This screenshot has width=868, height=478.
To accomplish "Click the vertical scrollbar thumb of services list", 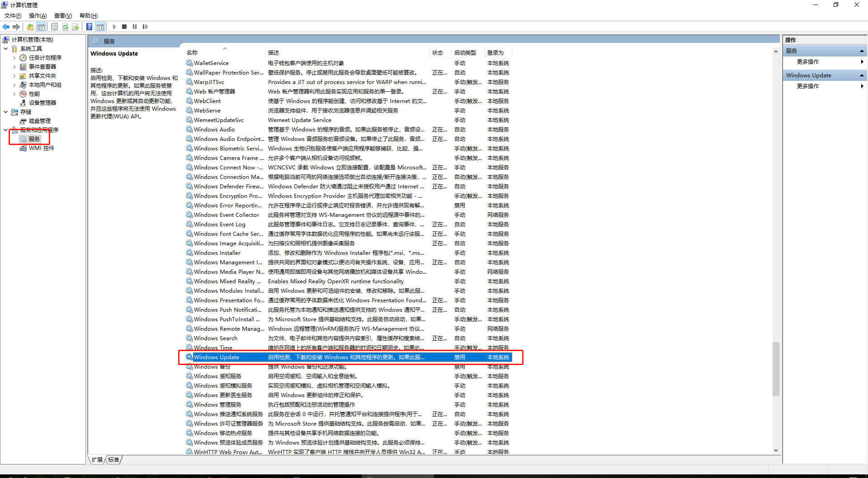I will [776, 368].
